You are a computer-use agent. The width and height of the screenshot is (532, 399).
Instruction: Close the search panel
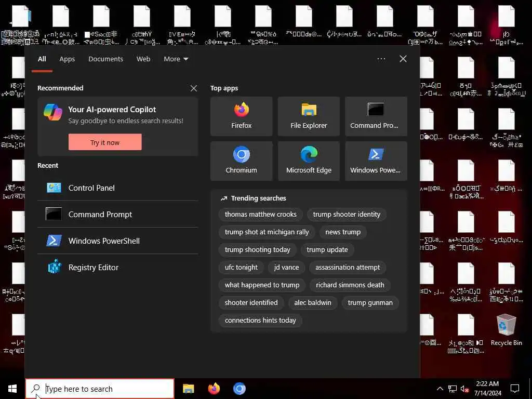point(403,59)
